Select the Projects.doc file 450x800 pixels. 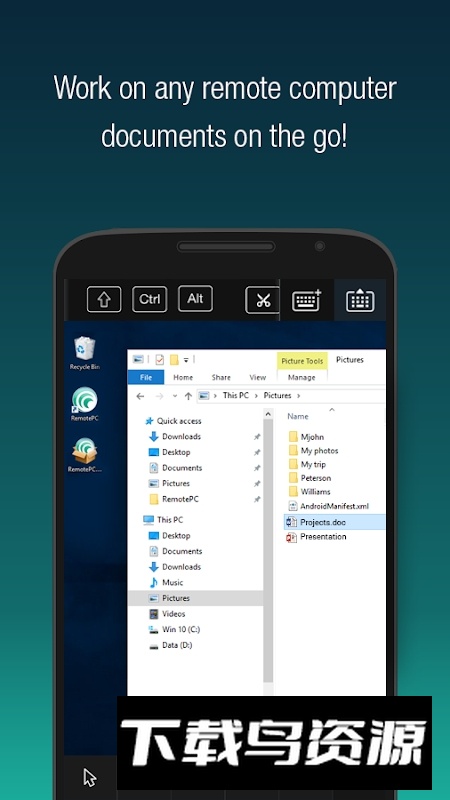[x=335, y=522]
